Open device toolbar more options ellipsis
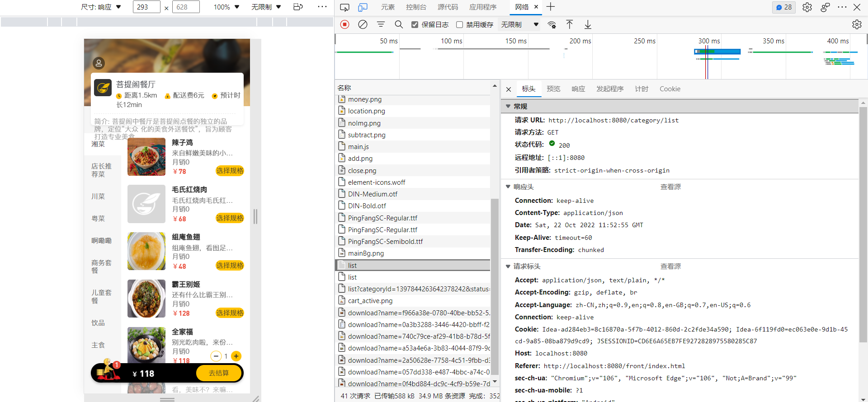 pos(322,7)
